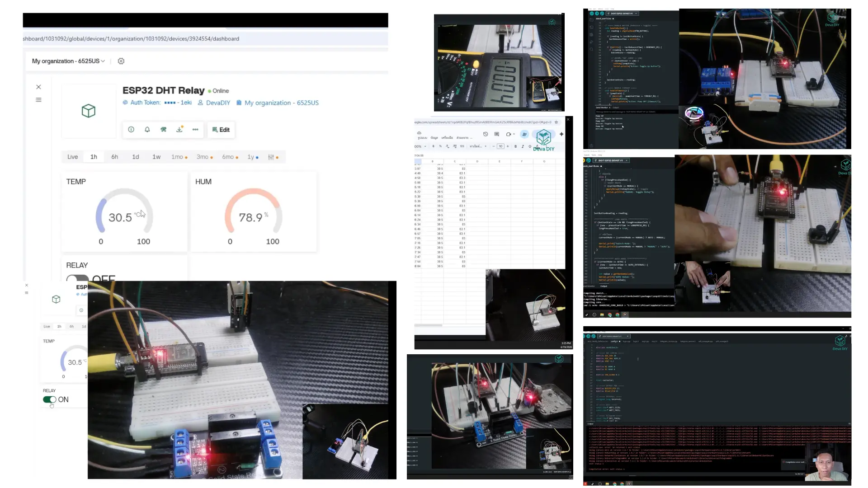This screenshot has height=488, width=868.
Task: Open the organization settings gear icon
Action: (x=121, y=61)
